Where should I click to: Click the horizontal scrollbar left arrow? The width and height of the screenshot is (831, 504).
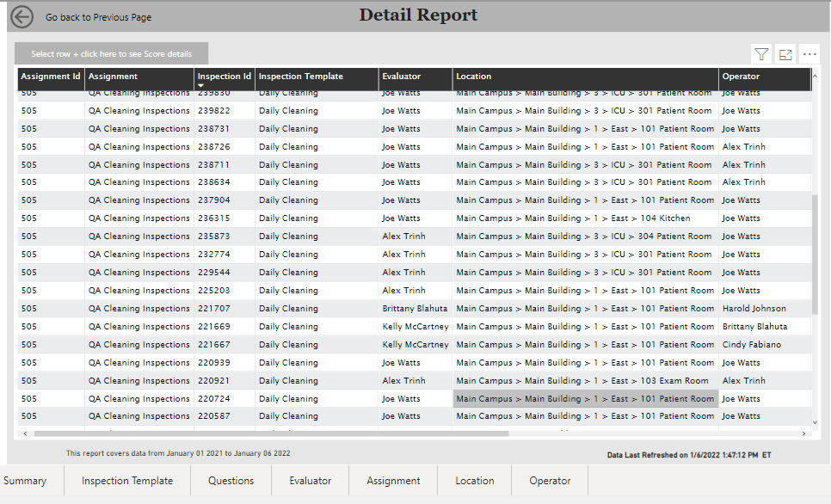pyautogui.click(x=26, y=433)
